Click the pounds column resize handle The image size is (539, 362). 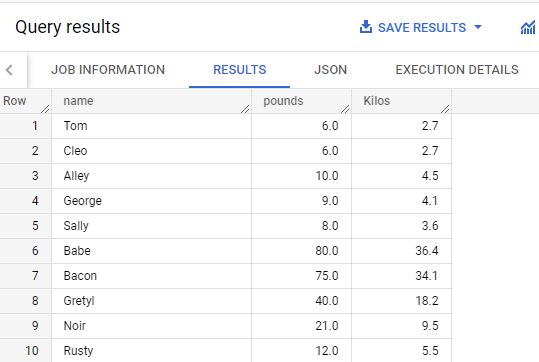point(345,109)
